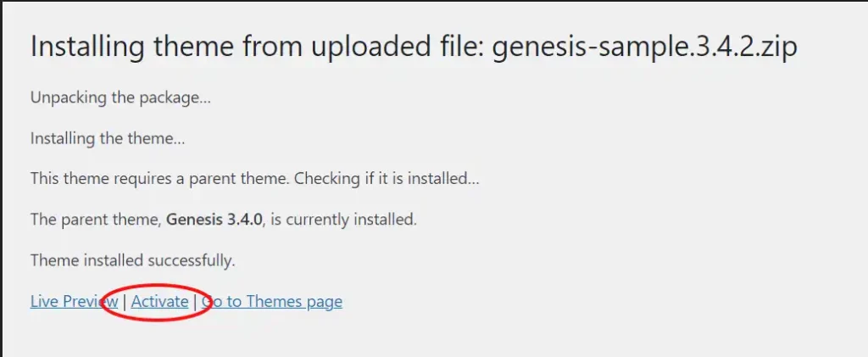This screenshot has width=868, height=357.
Task: Click the dark left edge of the window
Action: coord(1,178)
